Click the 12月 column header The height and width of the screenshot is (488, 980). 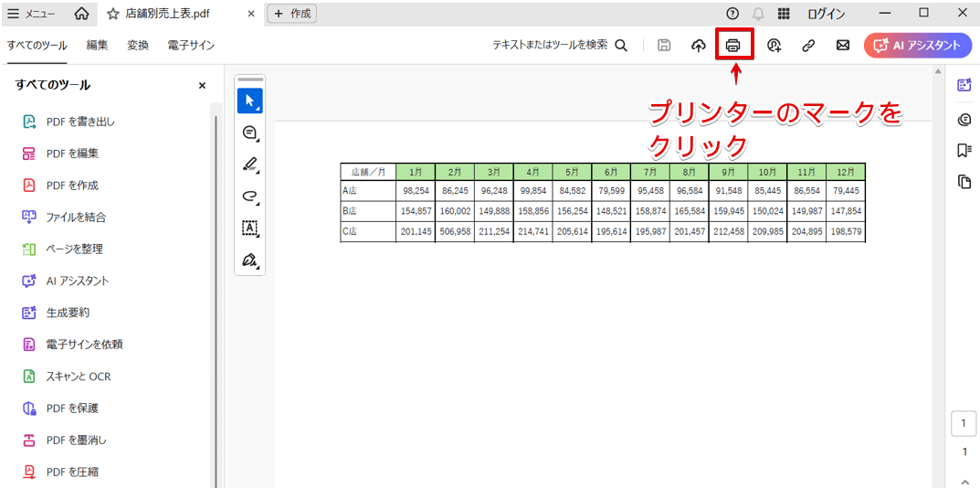[846, 172]
